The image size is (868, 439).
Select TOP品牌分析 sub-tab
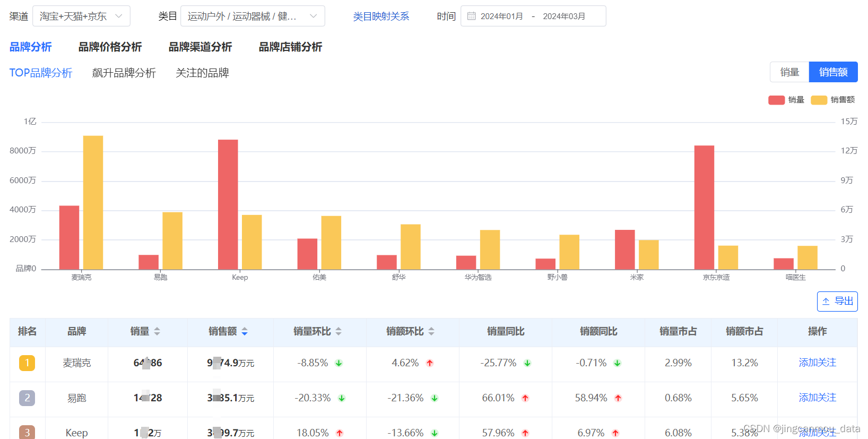coord(41,73)
